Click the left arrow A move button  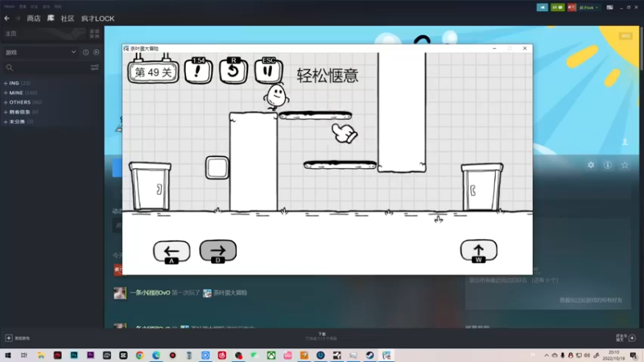(171, 251)
